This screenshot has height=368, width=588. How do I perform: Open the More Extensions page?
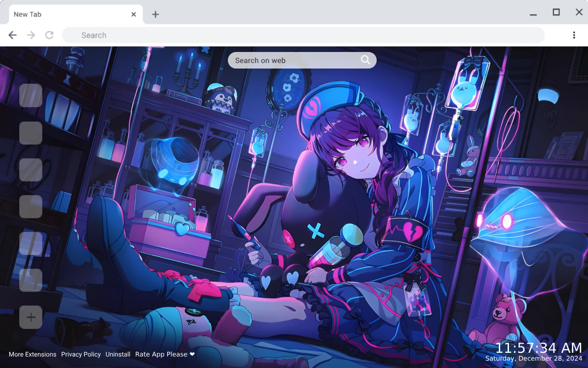[33, 354]
